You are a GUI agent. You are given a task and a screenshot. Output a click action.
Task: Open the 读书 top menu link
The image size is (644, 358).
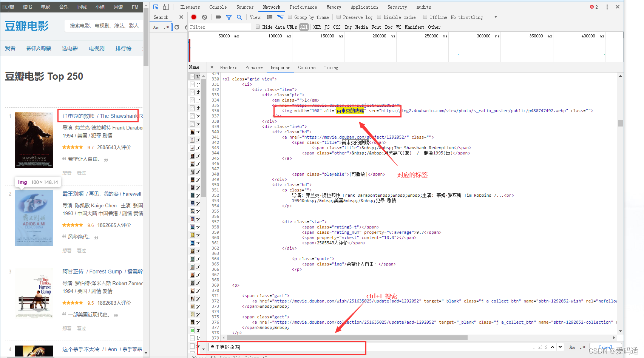pyautogui.click(x=28, y=7)
